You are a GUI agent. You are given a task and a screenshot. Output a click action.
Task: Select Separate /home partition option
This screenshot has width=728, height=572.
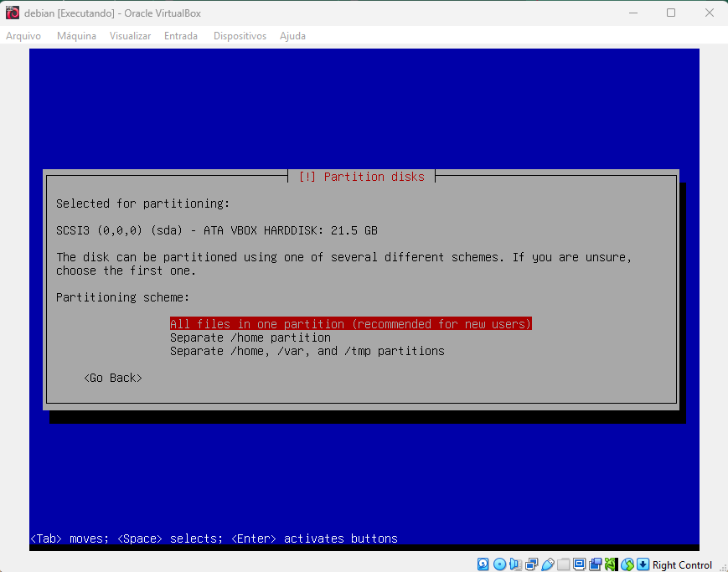tap(250, 338)
